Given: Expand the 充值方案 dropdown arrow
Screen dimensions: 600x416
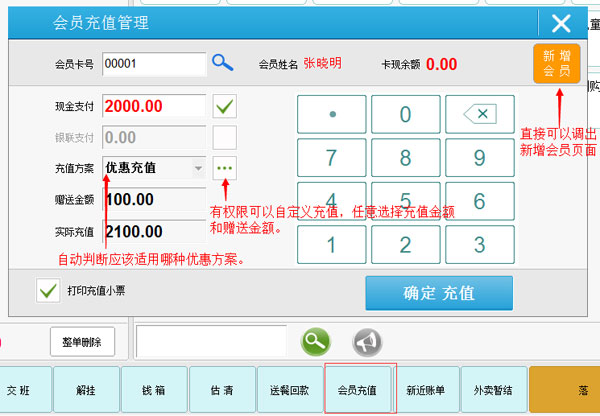Looking at the screenshot, I should pyautogui.click(x=197, y=168).
